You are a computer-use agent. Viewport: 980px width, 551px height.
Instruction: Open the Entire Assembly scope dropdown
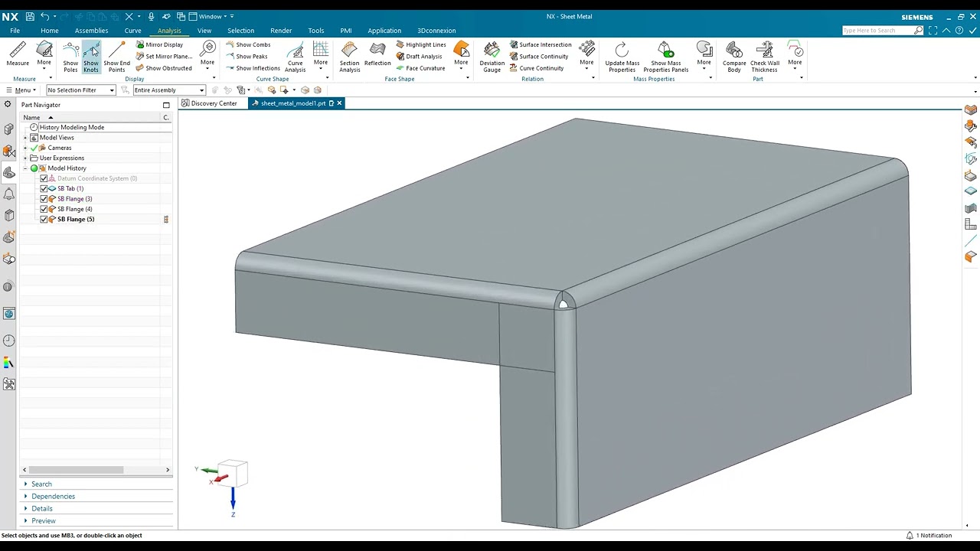click(168, 90)
